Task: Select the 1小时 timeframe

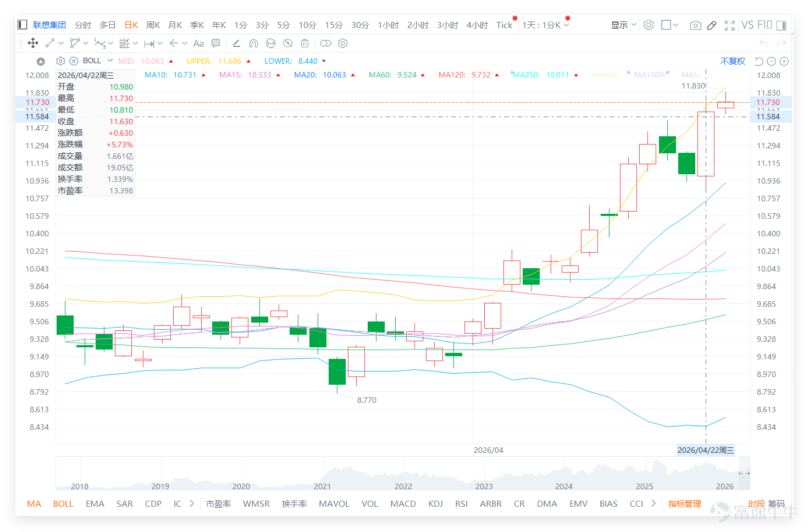Action: click(x=388, y=25)
